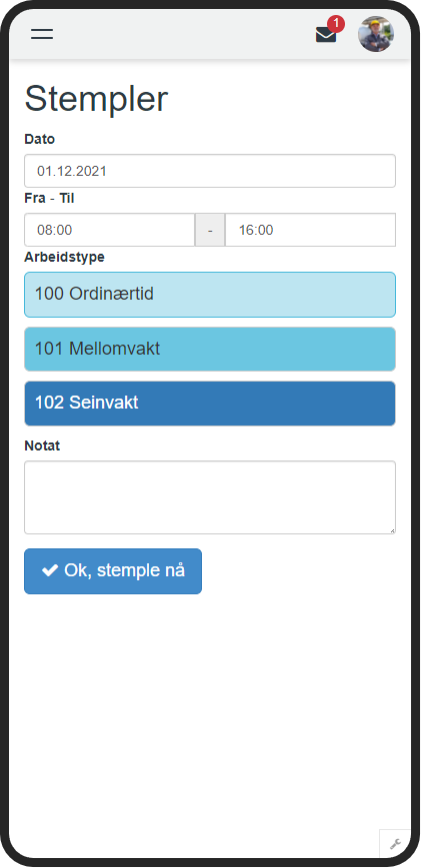The image size is (421, 868).
Task: Click the Dato field label
Action: (x=40, y=140)
